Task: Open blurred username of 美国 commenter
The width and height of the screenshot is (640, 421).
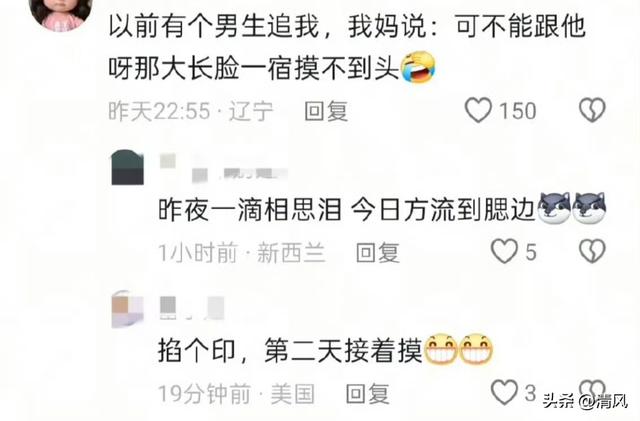Action: 192,308
